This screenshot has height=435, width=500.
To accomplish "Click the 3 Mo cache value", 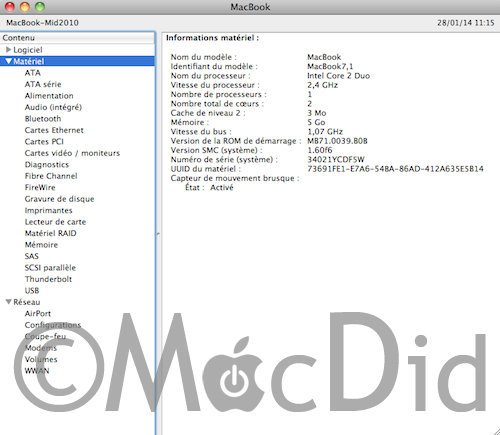I will click(317, 113).
